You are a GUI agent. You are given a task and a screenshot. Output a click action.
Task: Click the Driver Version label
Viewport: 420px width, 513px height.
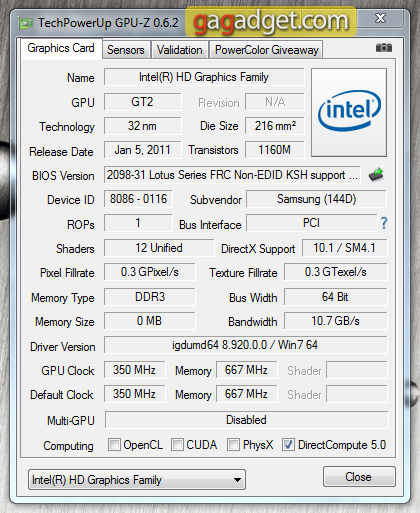[63, 347]
